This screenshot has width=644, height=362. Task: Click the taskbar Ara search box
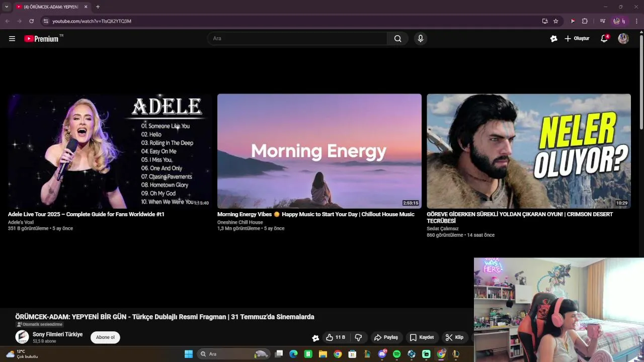pos(233,354)
